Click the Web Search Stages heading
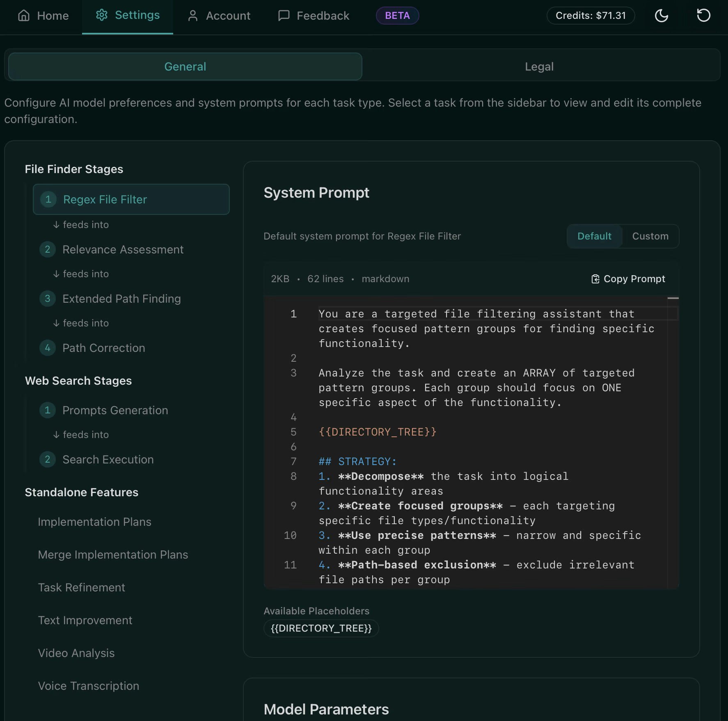Screen dimensions: 728x721 78,381
